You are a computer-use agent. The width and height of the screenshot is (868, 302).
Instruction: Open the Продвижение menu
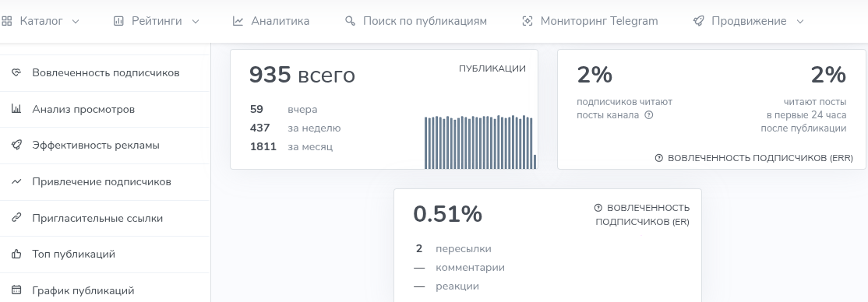tap(749, 21)
